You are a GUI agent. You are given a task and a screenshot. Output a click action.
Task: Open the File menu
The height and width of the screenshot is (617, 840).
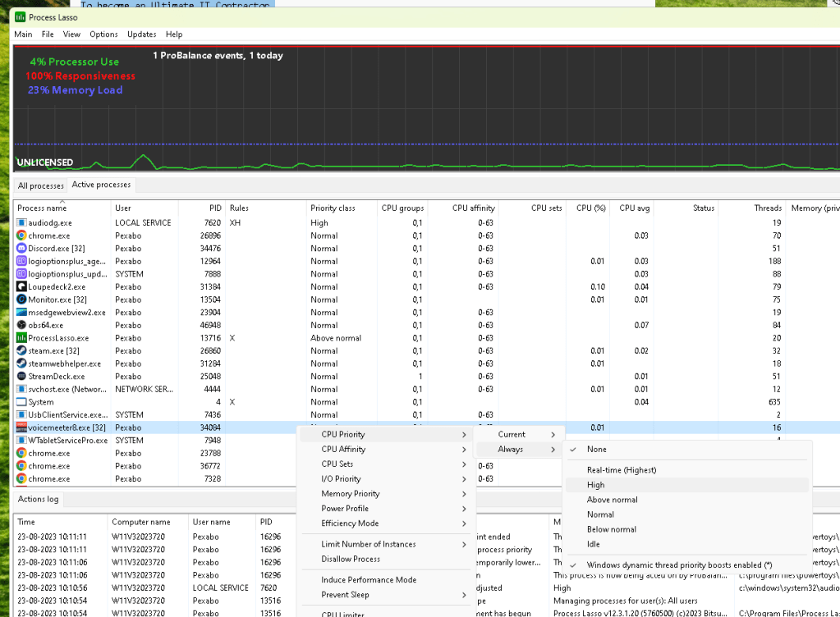[x=48, y=34]
